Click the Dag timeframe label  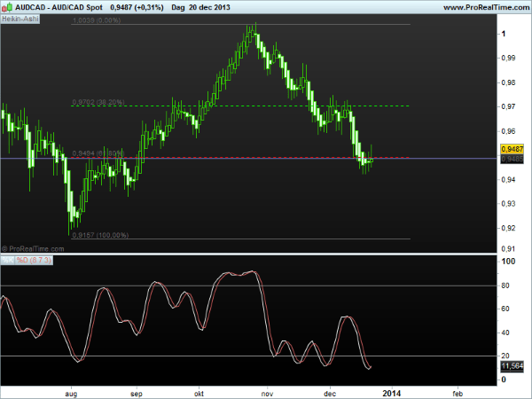(178, 7)
